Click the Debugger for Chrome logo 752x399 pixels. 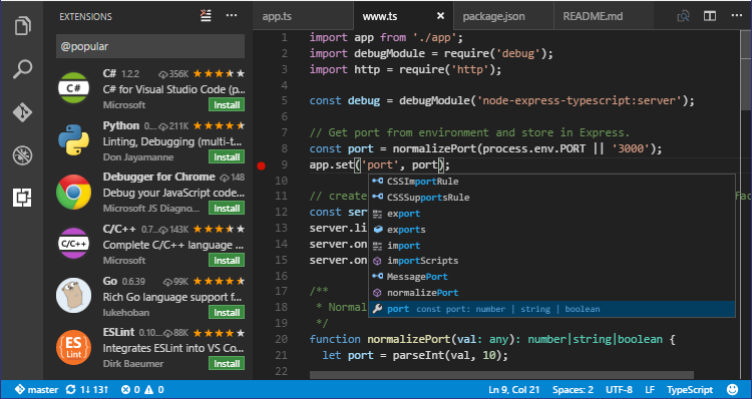(x=73, y=192)
